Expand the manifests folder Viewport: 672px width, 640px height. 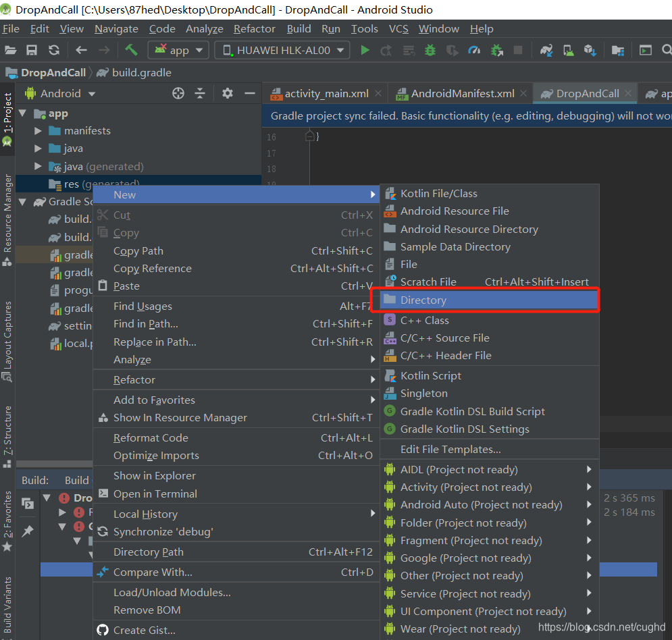point(38,131)
